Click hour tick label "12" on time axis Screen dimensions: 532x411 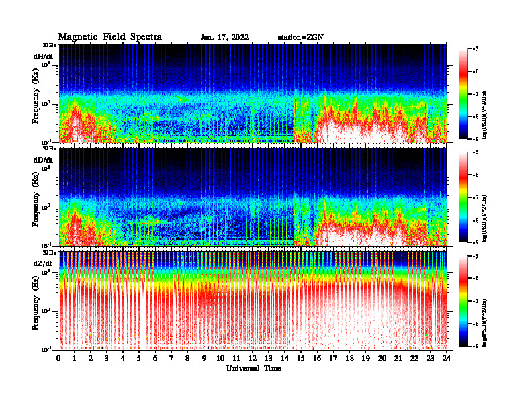(x=253, y=359)
